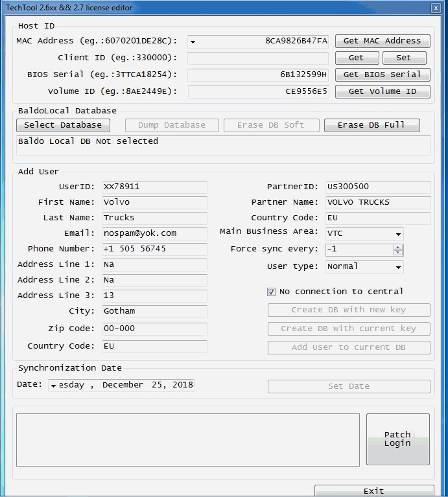Close the license editor window
The width and height of the screenshot is (448, 497).
click(435, 8)
